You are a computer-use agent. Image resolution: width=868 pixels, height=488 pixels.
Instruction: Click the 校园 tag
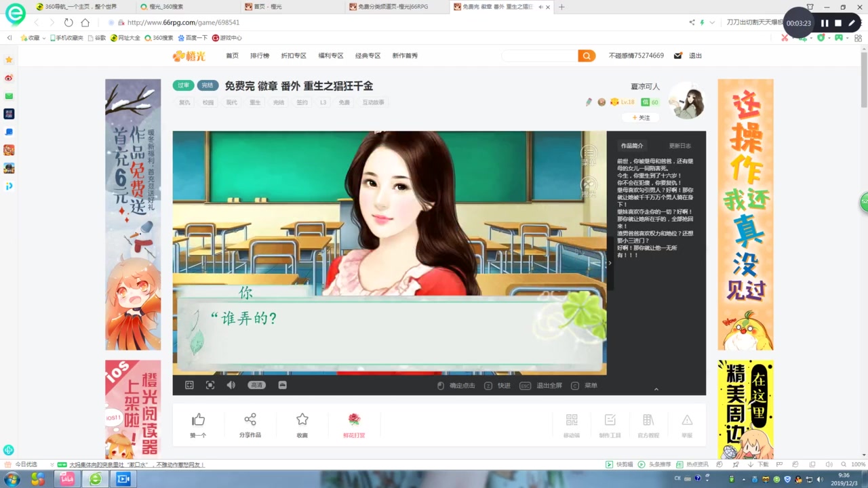[208, 102]
